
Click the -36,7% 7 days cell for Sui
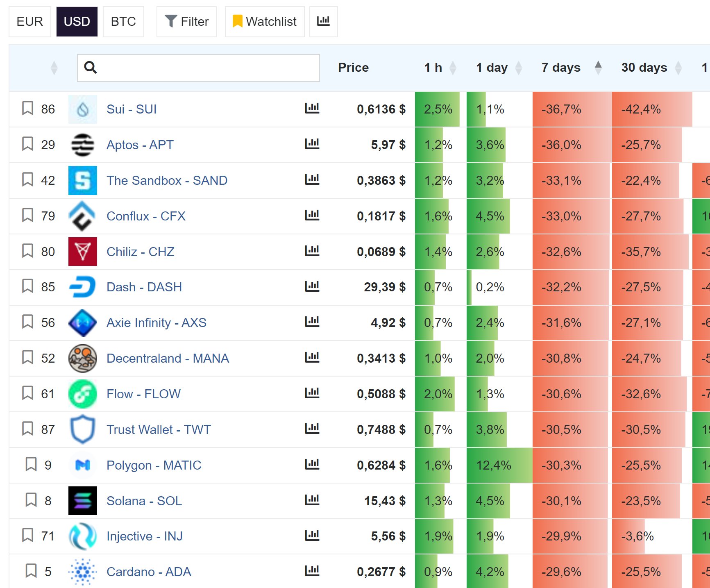tap(572, 109)
